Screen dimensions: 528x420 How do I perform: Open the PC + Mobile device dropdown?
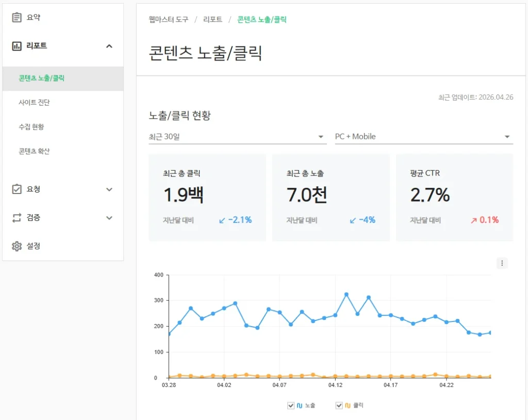(x=423, y=137)
